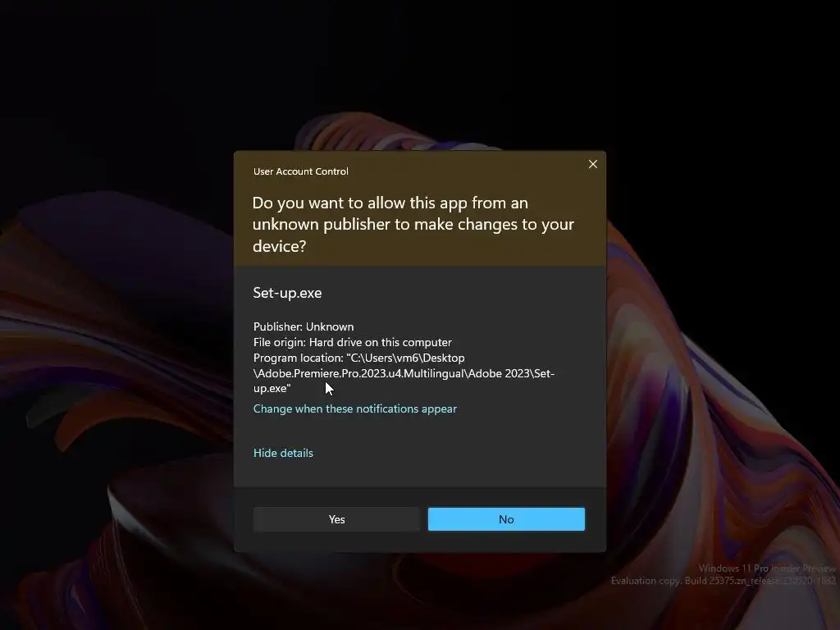Select the Set-up.exe program name text

(x=287, y=293)
